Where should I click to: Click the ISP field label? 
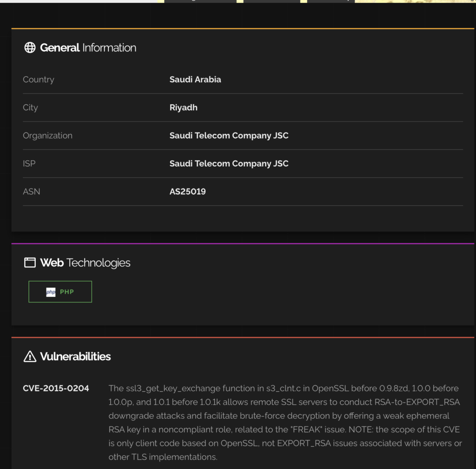29,164
